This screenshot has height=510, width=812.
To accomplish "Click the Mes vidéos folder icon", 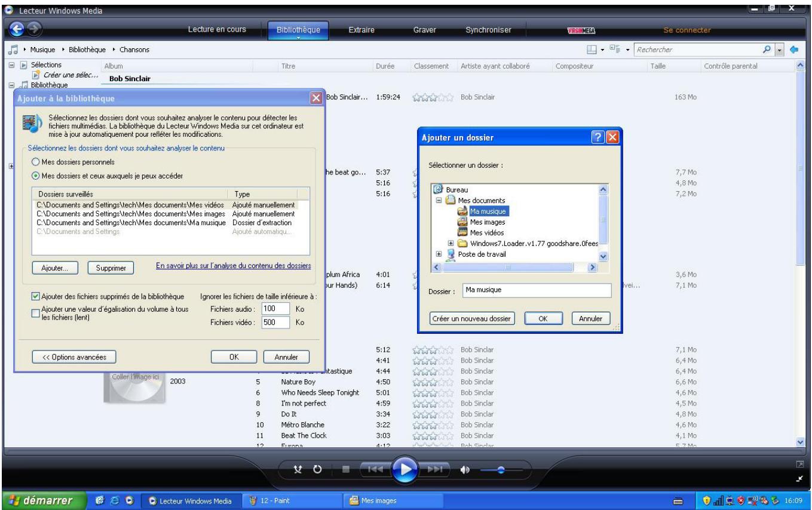I will 462,232.
